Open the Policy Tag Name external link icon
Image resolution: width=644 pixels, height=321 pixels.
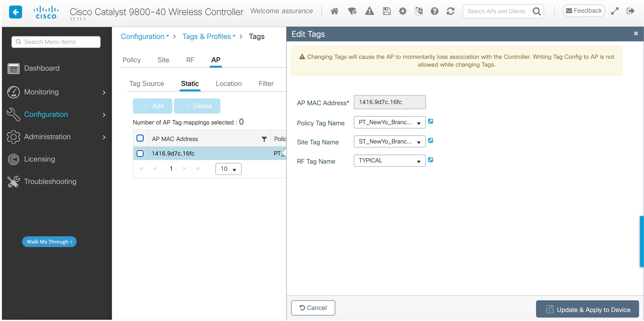430,121
